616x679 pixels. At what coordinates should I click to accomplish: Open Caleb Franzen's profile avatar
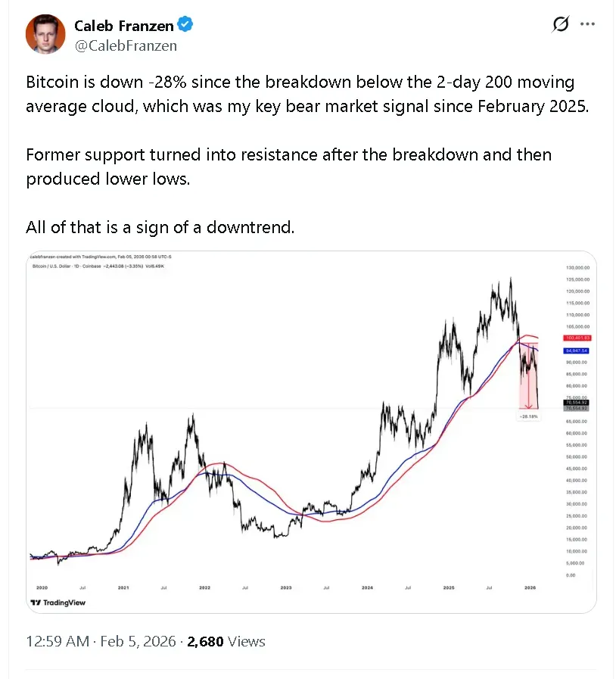click(45, 34)
